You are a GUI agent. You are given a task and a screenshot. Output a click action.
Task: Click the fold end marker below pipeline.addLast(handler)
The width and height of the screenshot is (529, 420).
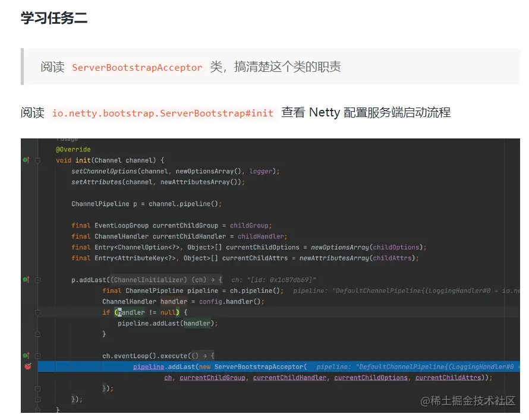[38, 334]
